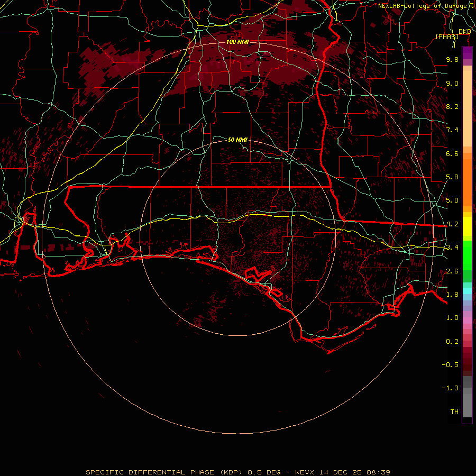Click the 9.0 scale label
The image size is (476, 476).
[452, 83]
